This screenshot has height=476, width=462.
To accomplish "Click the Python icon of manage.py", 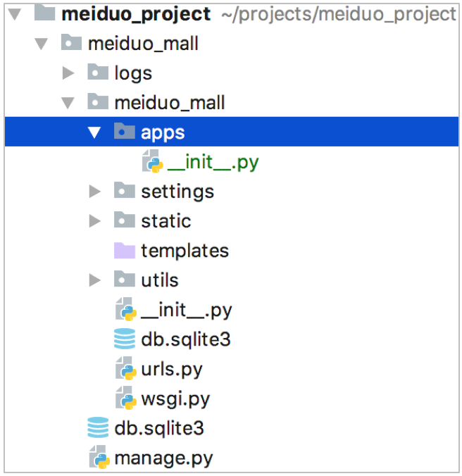I will [x=99, y=458].
